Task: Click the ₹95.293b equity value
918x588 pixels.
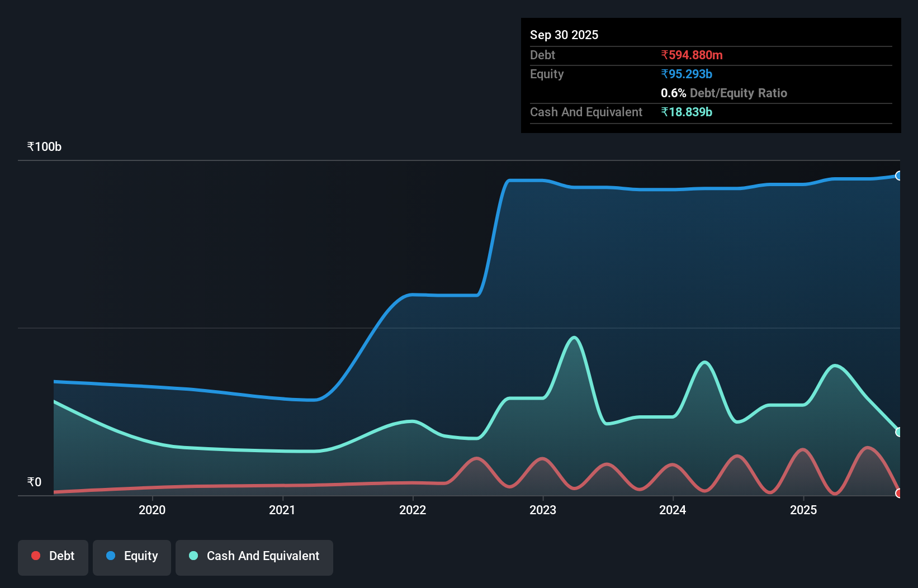Action: 687,74
